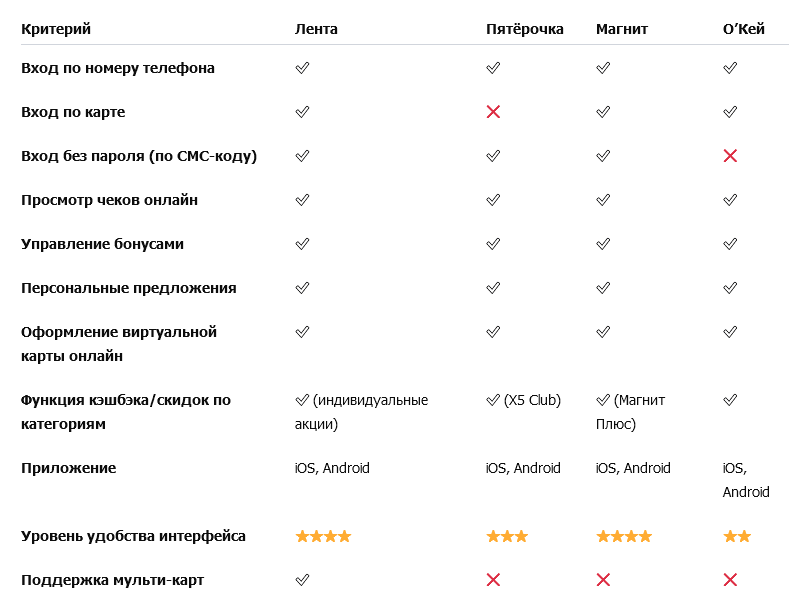796x615 pixels.
Task: Click the X5 Club cashback text
Action: point(532,400)
